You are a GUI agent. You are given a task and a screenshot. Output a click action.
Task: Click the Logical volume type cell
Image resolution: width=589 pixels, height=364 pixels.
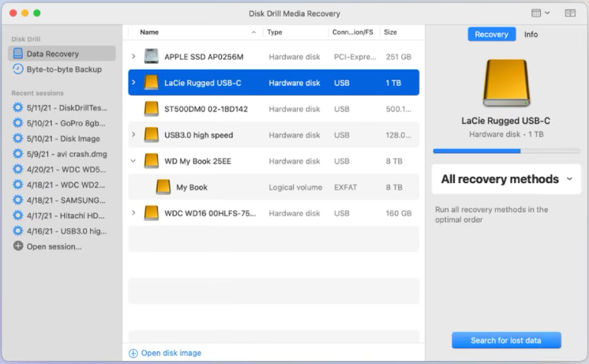click(x=295, y=187)
